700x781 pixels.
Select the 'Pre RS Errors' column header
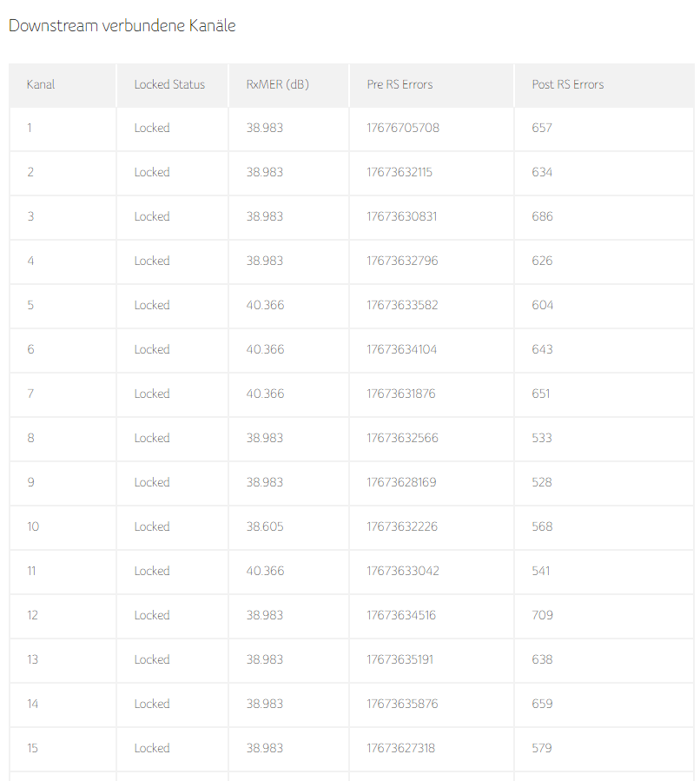tap(400, 84)
